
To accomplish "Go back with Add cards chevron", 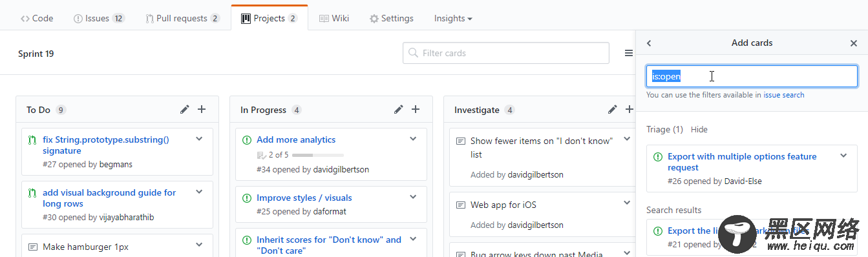I will (x=649, y=43).
